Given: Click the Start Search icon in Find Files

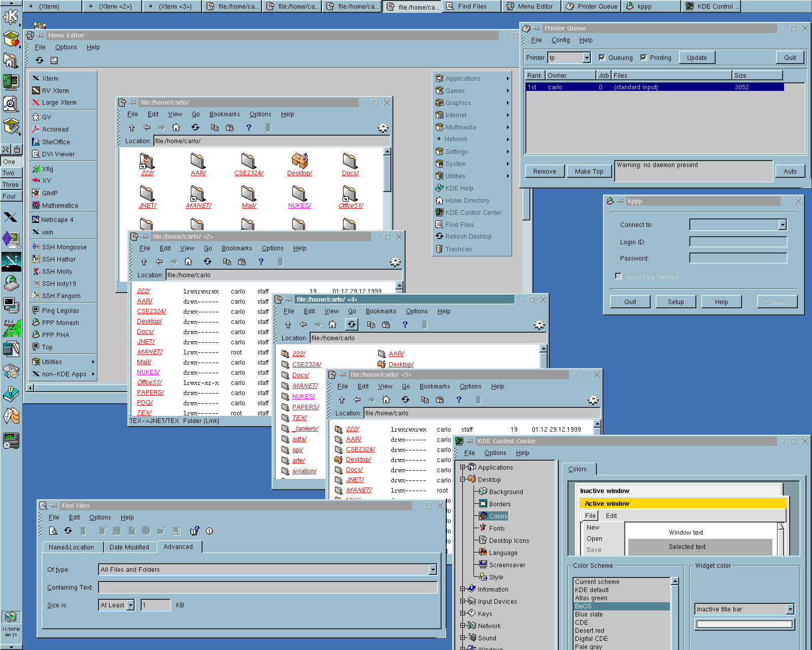Looking at the screenshot, I should click(x=53, y=531).
